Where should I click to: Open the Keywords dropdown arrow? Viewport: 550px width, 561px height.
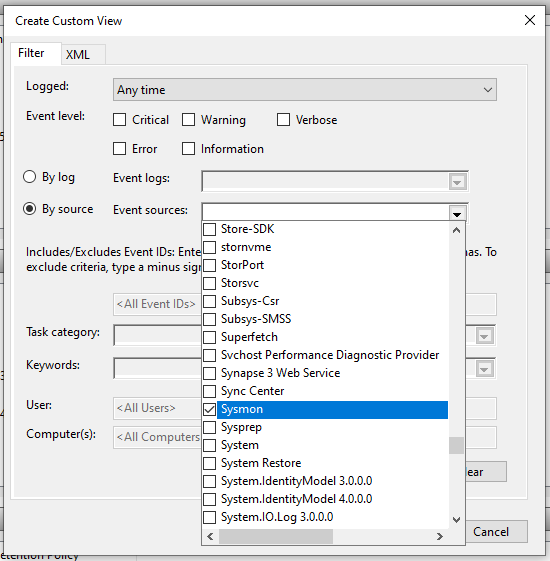coord(484,369)
